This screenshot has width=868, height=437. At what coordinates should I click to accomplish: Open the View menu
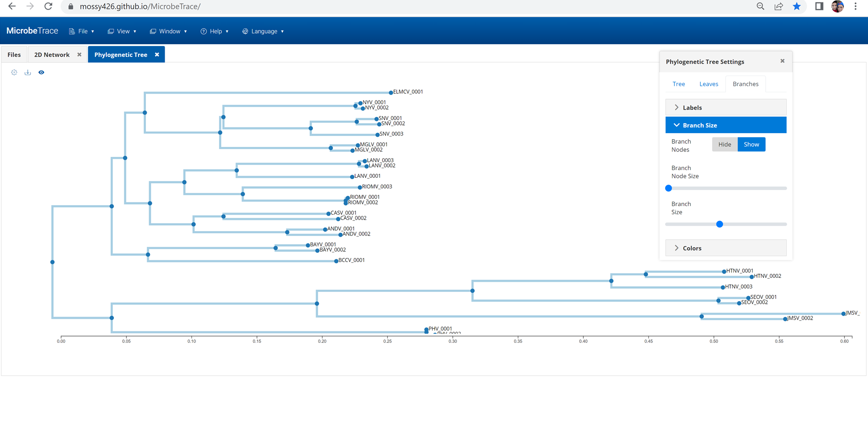click(x=122, y=31)
